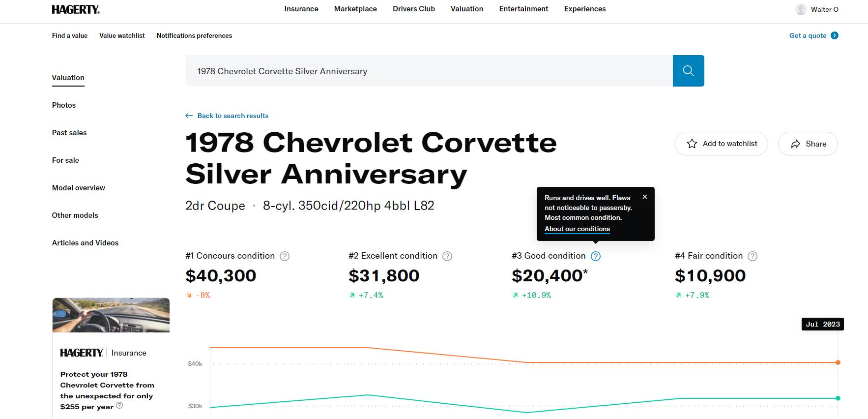Open help icon beside Excellent condition
The width and height of the screenshot is (868, 419).
tap(447, 256)
